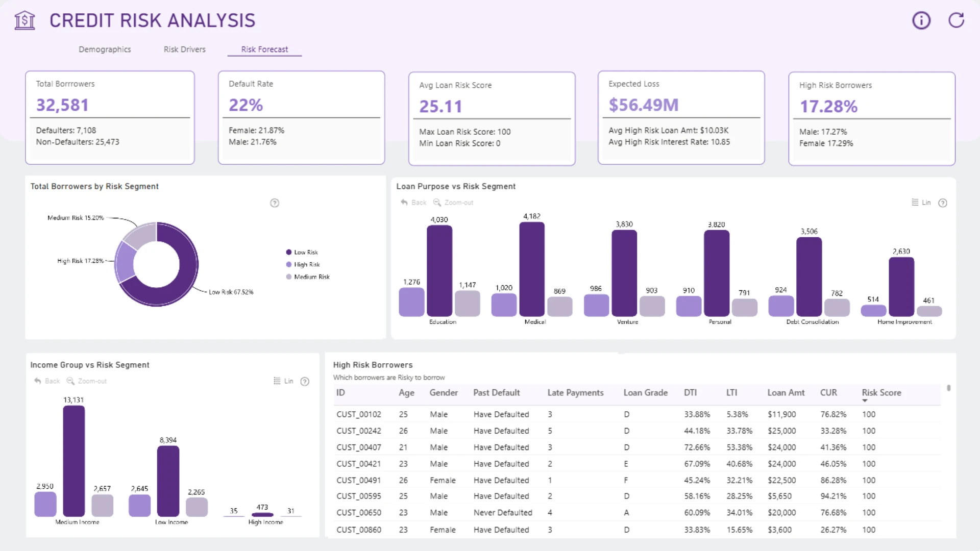Image resolution: width=980 pixels, height=551 pixels.
Task: Select table row CUST_00650
Action: pyautogui.click(x=637, y=512)
